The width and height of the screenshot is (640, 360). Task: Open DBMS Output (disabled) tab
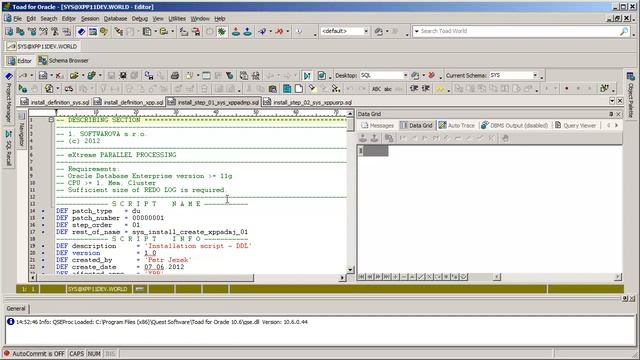pyautogui.click(x=514, y=126)
